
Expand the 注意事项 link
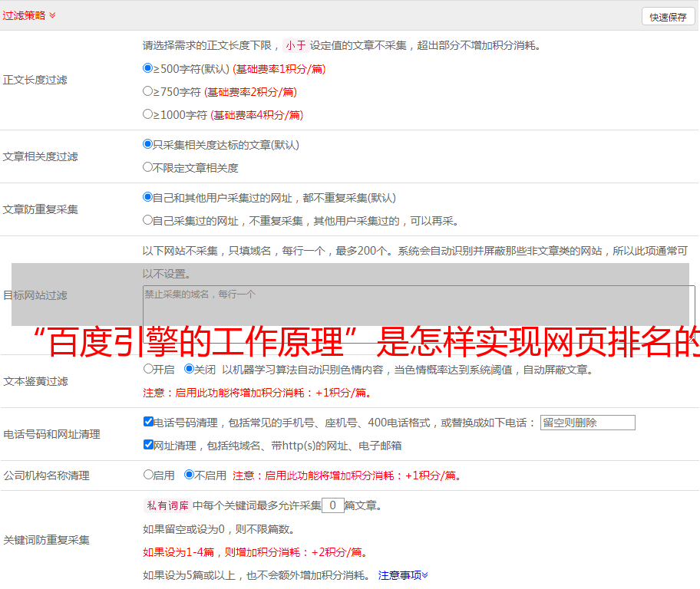pos(403,575)
